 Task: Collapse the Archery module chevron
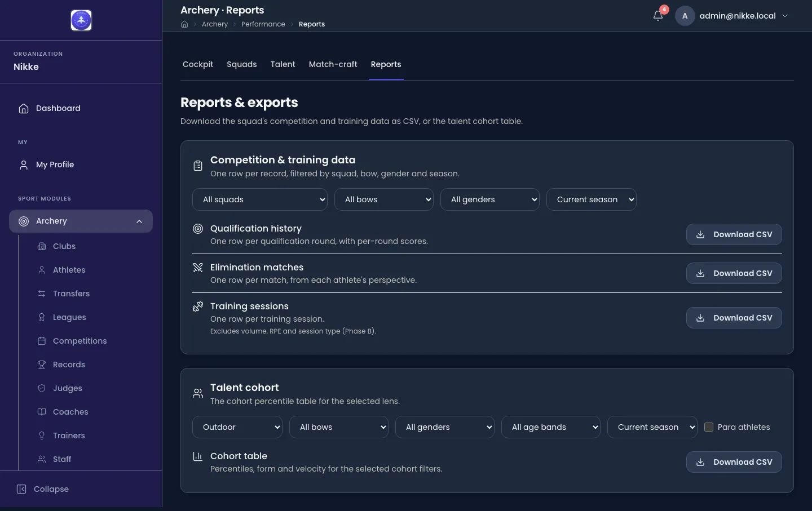(139, 221)
